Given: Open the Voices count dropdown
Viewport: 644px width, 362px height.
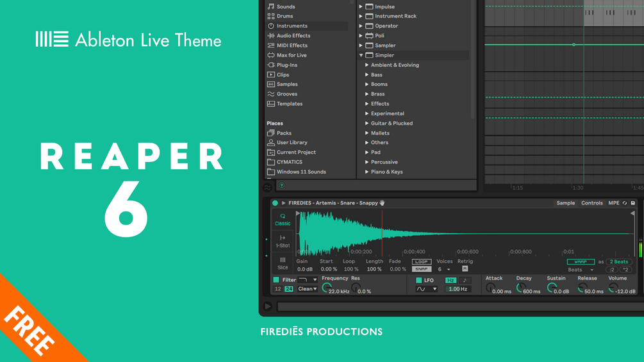Looking at the screenshot, I should coord(444,270).
